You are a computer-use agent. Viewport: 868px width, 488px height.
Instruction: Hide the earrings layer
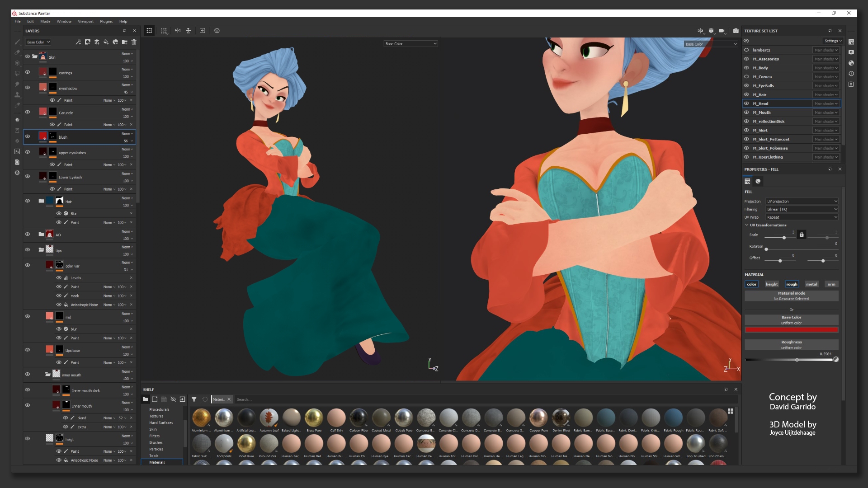28,72
